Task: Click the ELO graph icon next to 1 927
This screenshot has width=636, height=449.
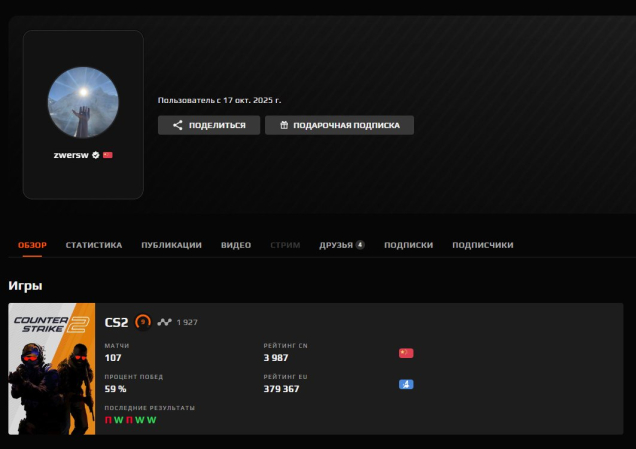Action: 164,322
